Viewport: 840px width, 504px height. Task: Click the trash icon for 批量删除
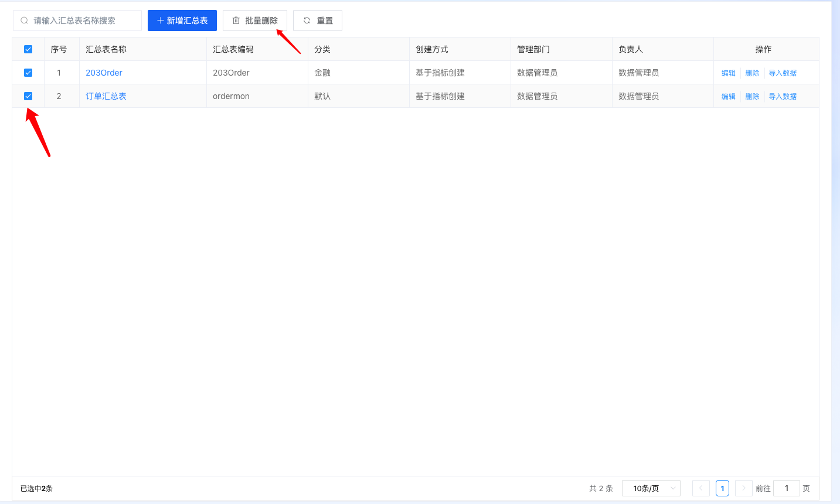236,21
